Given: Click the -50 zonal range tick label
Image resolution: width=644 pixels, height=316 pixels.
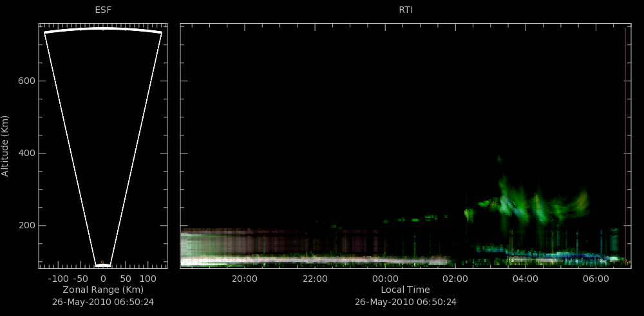Looking at the screenshot, I should (x=81, y=279).
